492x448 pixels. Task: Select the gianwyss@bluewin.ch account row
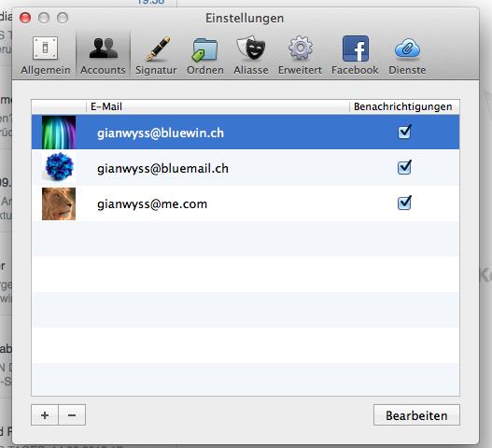[246, 133]
